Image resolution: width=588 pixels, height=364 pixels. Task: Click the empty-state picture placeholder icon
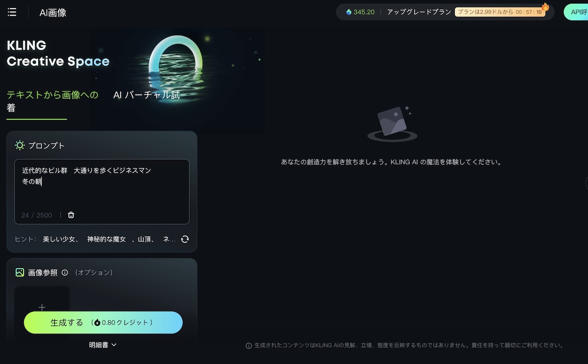click(392, 123)
